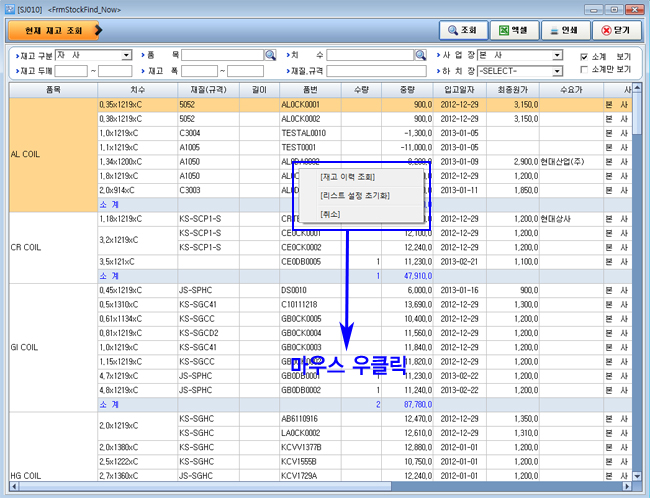Viewport: 650px width, 498px height.
Task: Toggle the 소계 보기 checkbox
Action: (x=584, y=57)
